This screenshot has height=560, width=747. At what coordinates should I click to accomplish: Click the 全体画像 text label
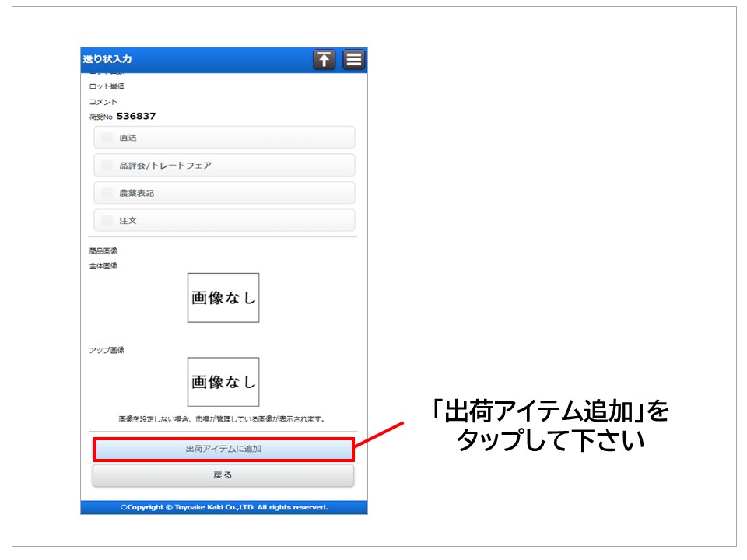(x=103, y=266)
